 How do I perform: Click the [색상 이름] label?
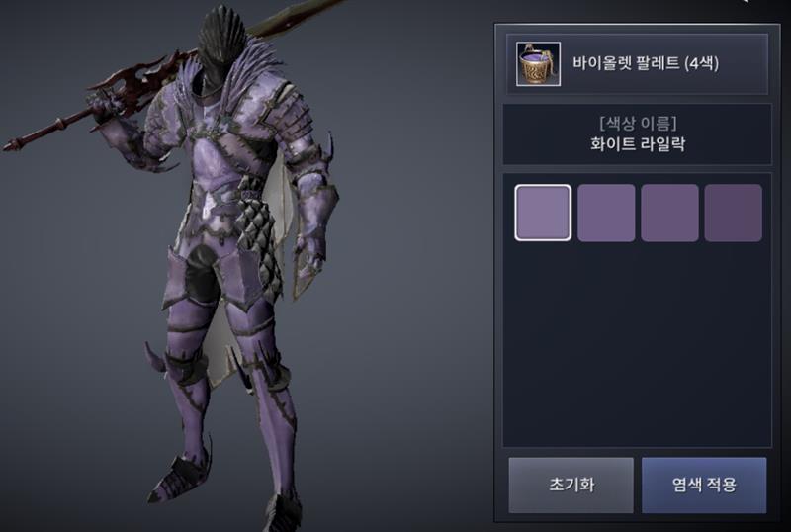[638, 123]
